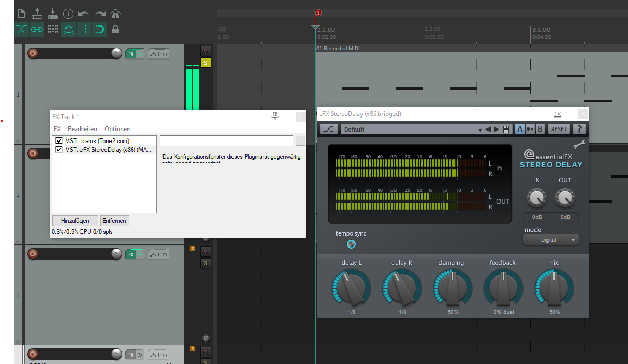Click the Undo arrow icon

84,14
